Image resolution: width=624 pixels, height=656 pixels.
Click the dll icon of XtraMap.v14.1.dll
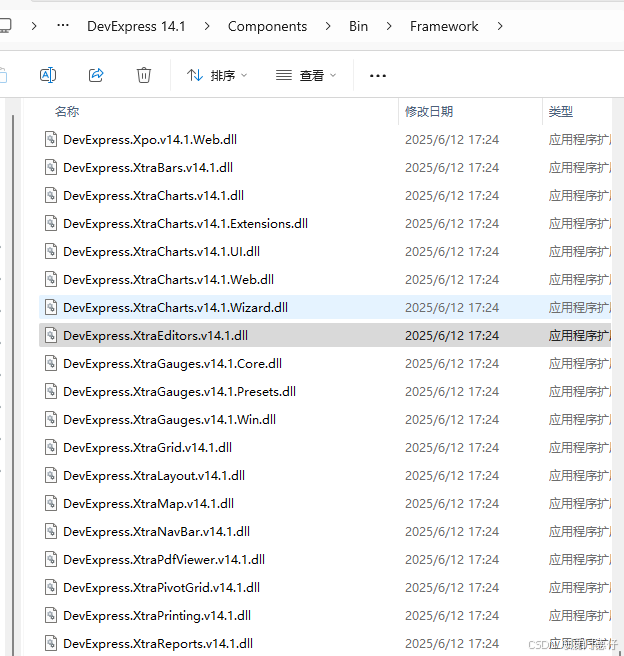point(51,504)
